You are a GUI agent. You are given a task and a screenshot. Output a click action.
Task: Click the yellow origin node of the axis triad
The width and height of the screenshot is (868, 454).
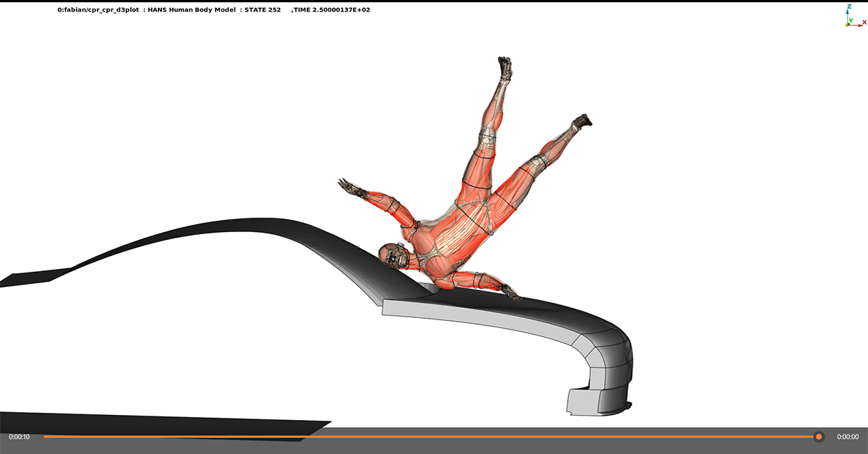[847, 25]
